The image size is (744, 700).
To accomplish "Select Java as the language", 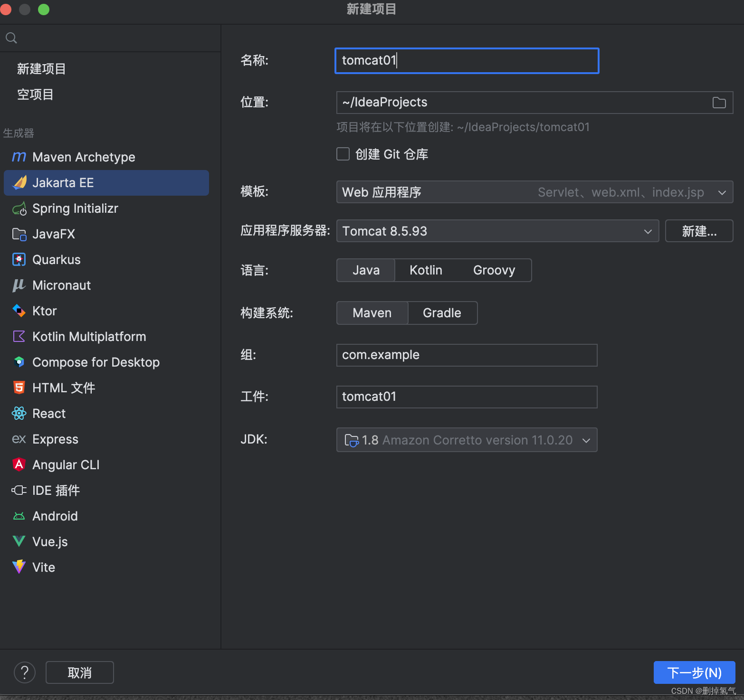I will pos(366,270).
